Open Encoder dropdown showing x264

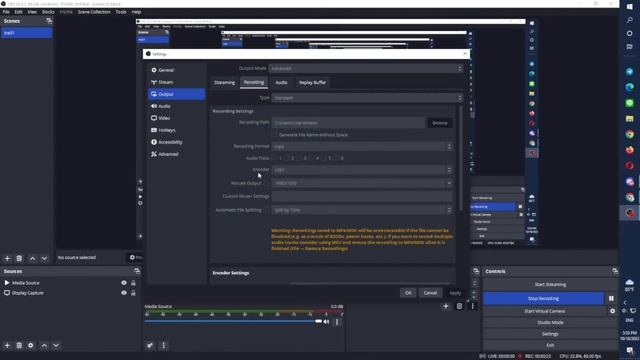point(362,170)
